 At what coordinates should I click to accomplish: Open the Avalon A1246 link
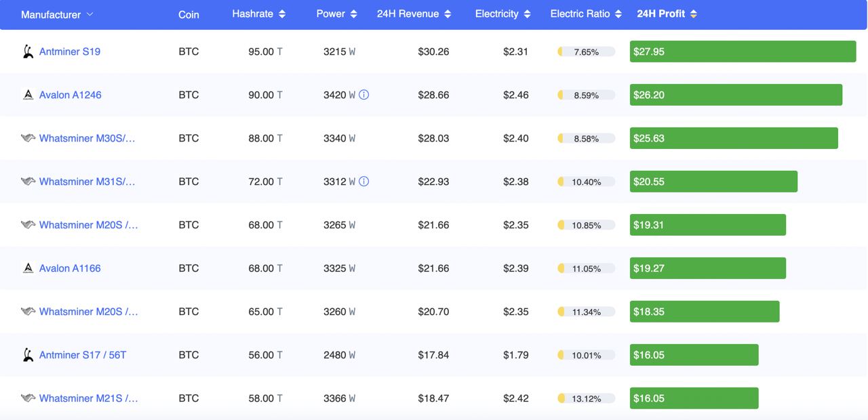tap(71, 95)
